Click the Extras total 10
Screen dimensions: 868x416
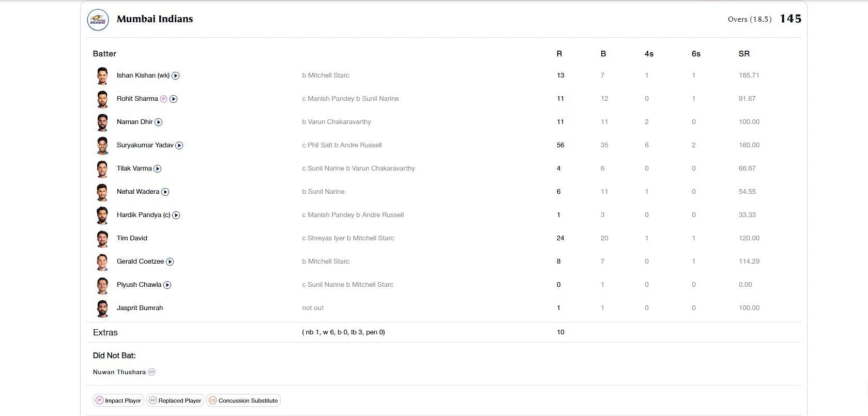(560, 332)
